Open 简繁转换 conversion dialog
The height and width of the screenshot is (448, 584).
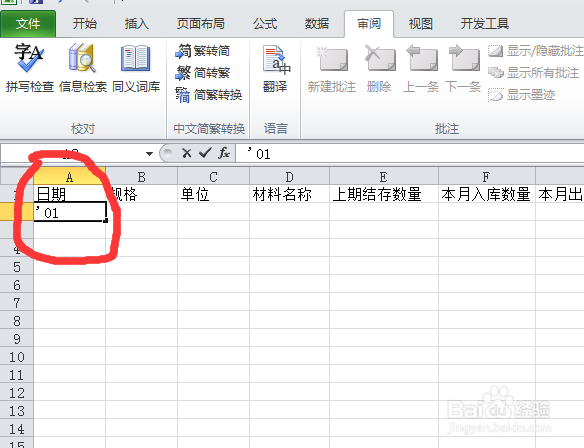(x=209, y=95)
